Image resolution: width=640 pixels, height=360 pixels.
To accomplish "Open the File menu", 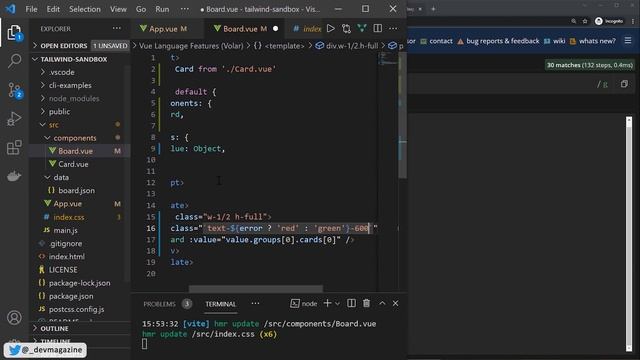I will pyautogui.click(x=31, y=9).
